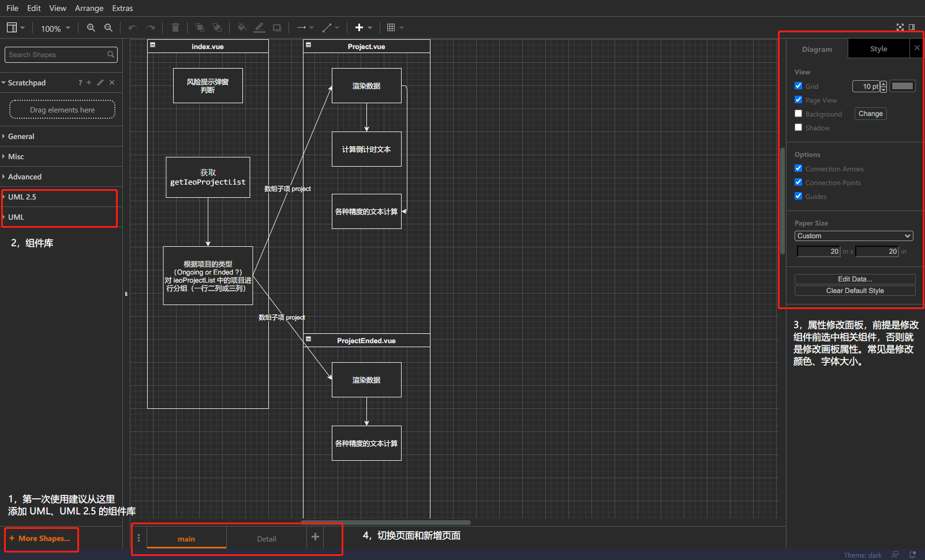
Task: Toggle the Grid checkbox
Action: point(798,86)
